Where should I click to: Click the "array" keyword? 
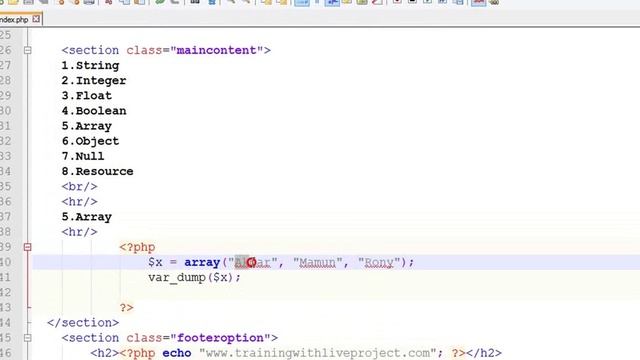[x=202, y=262]
